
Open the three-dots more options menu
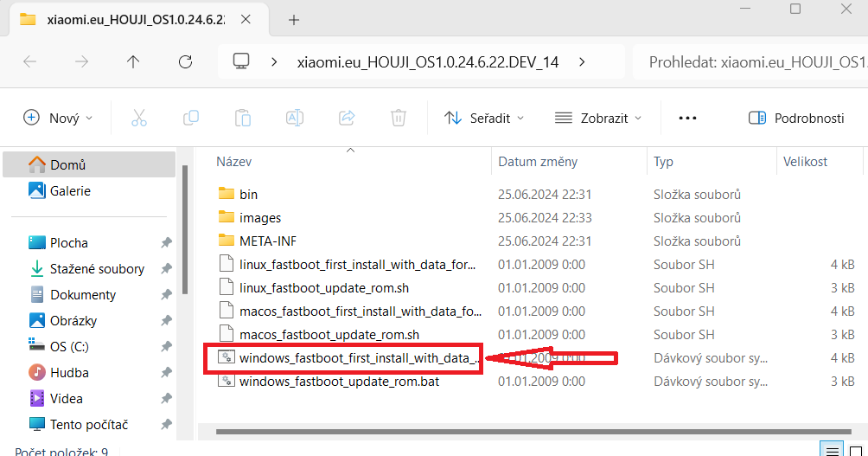(x=687, y=118)
